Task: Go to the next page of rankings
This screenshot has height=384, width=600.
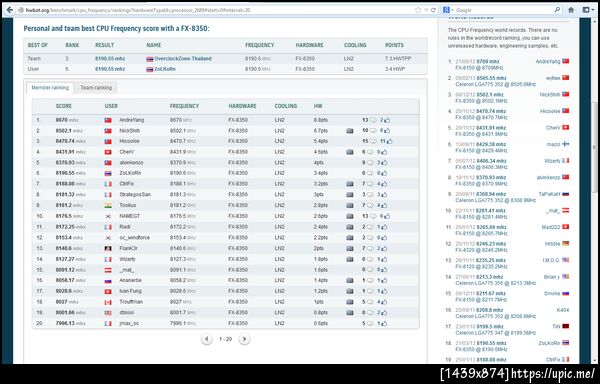Action: (244, 339)
